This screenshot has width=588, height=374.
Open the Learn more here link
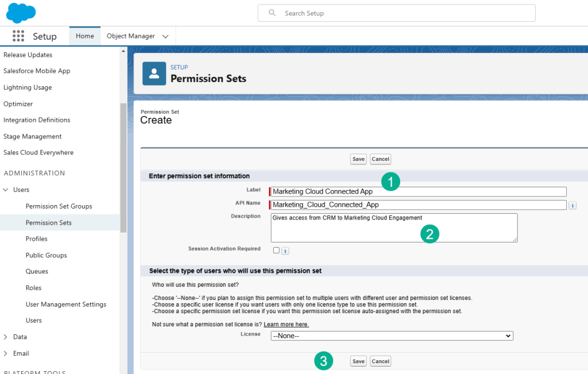[x=286, y=325]
